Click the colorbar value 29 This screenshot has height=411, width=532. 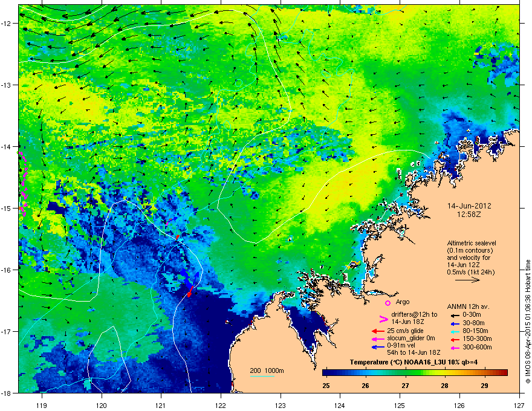[x=484, y=386]
